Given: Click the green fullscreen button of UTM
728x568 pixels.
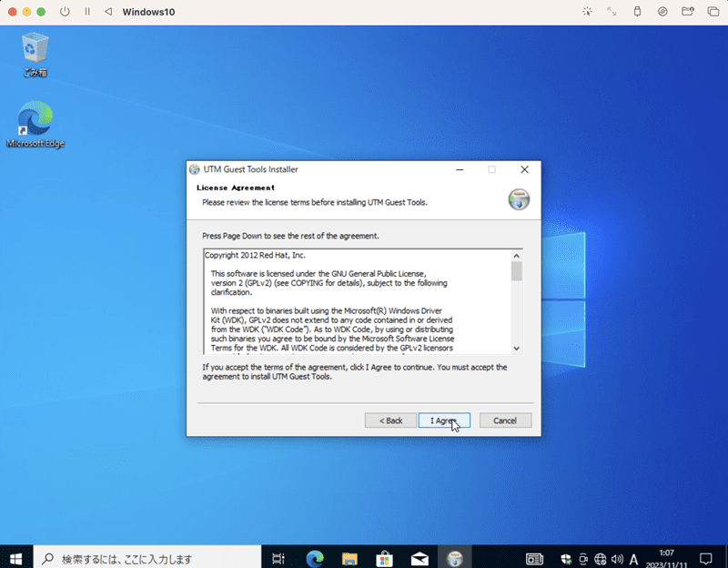Looking at the screenshot, I should (x=41, y=12).
